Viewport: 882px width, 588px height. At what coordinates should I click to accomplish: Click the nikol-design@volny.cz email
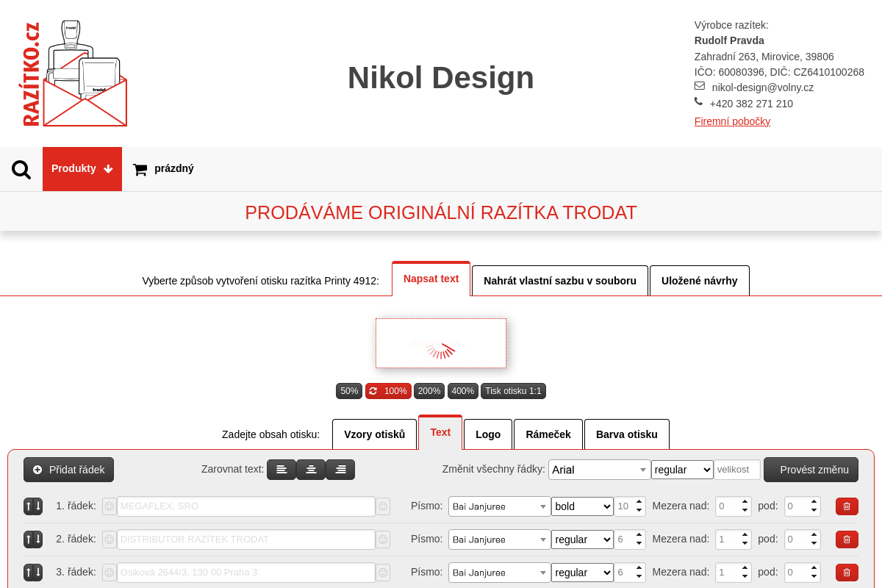763,87
